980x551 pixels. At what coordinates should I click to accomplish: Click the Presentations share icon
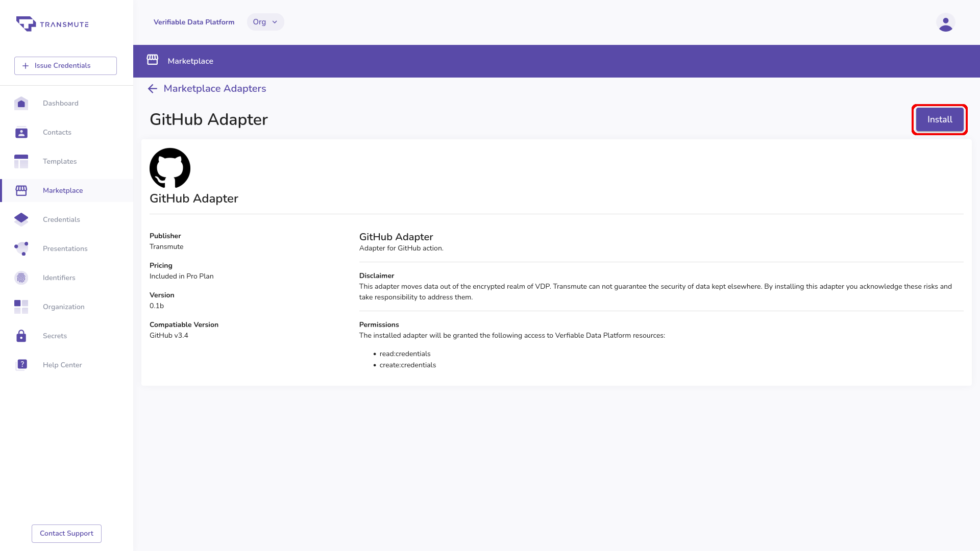coord(21,248)
